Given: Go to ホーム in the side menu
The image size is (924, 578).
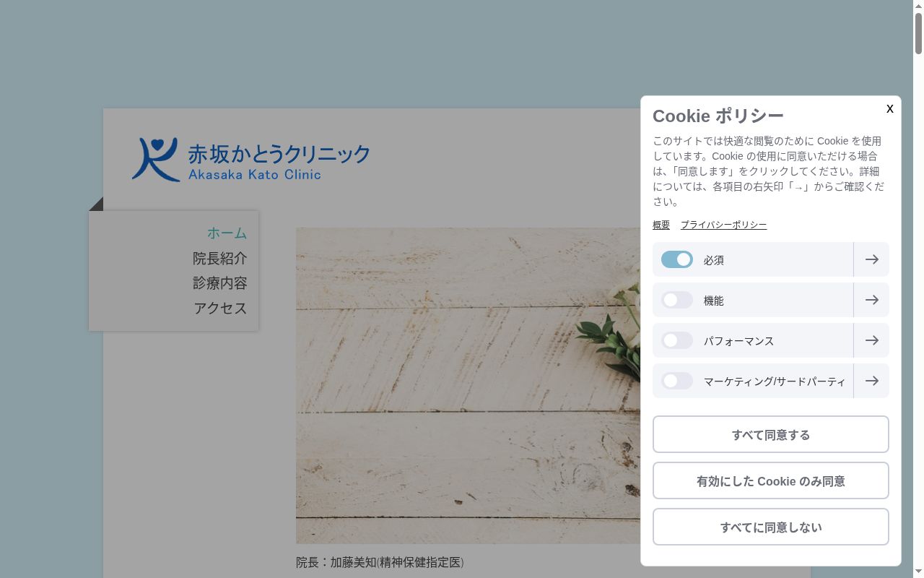Looking at the screenshot, I should [227, 233].
